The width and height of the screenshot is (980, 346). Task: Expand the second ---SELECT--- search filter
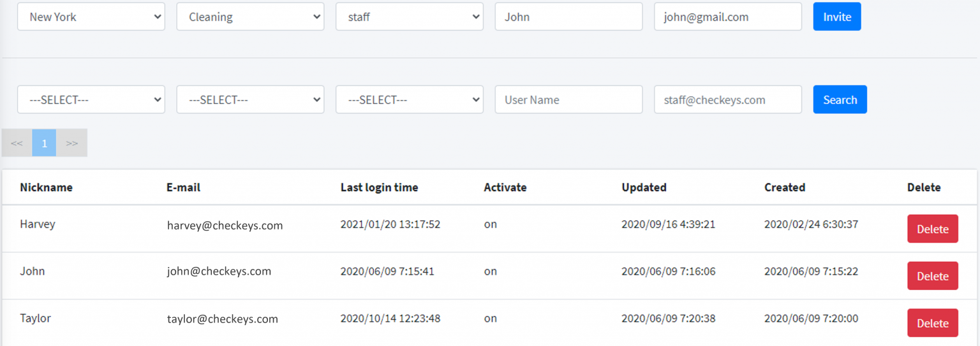click(x=250, y=100)
